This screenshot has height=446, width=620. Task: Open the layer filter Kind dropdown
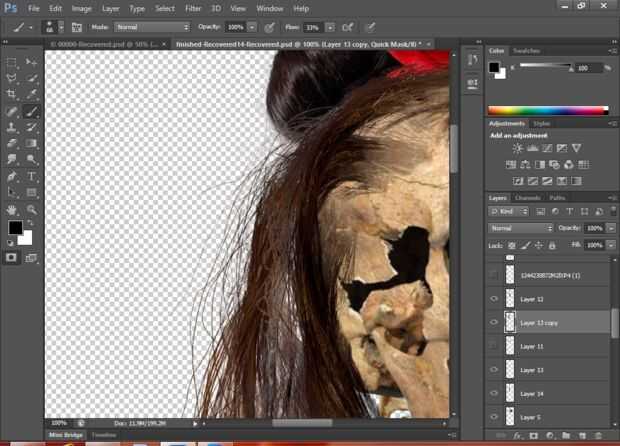(508, 212)
